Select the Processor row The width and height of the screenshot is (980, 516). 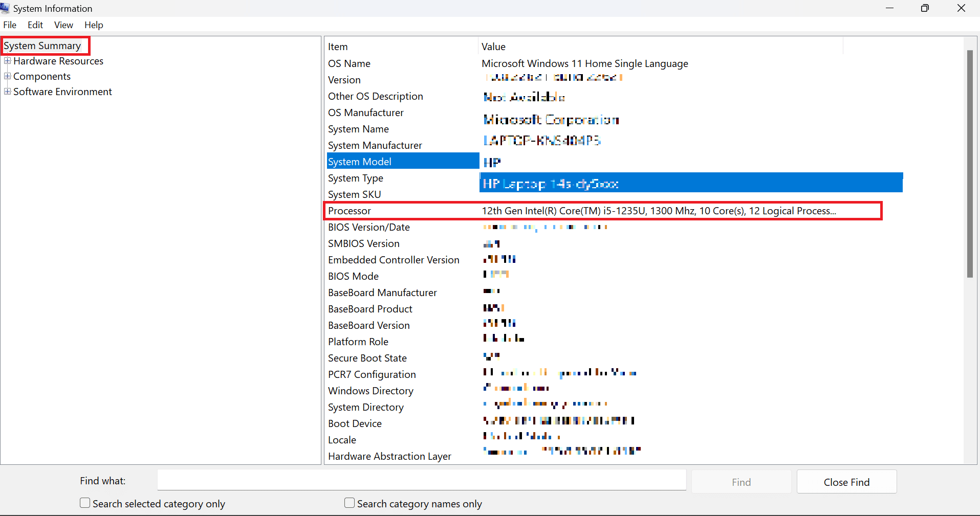point(603,211)
